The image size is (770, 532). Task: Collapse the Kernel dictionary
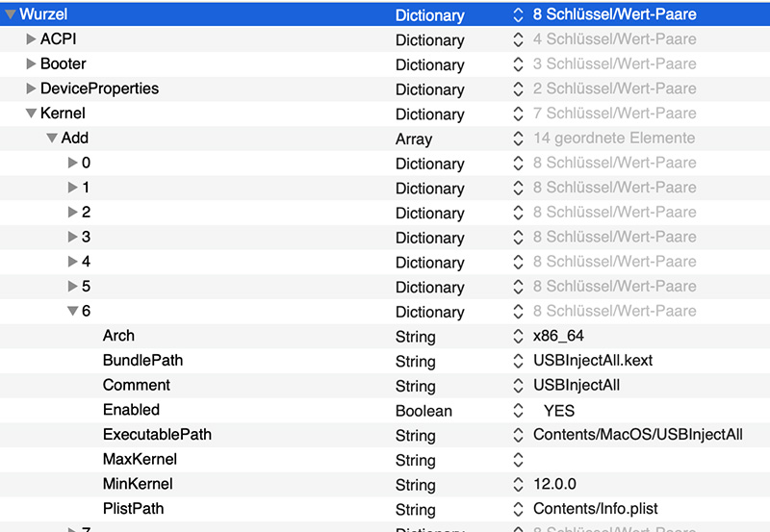pyautogui.click(x=31, y=114)
